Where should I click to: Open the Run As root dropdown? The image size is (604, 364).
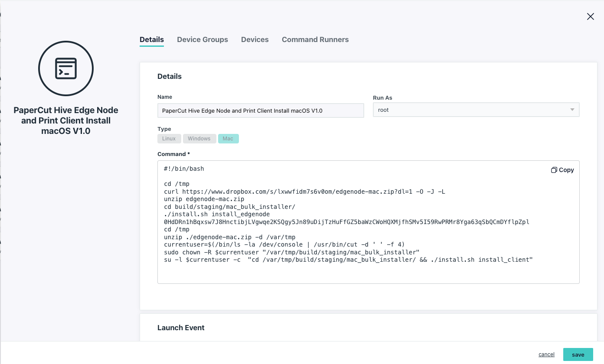pos(476,110)
